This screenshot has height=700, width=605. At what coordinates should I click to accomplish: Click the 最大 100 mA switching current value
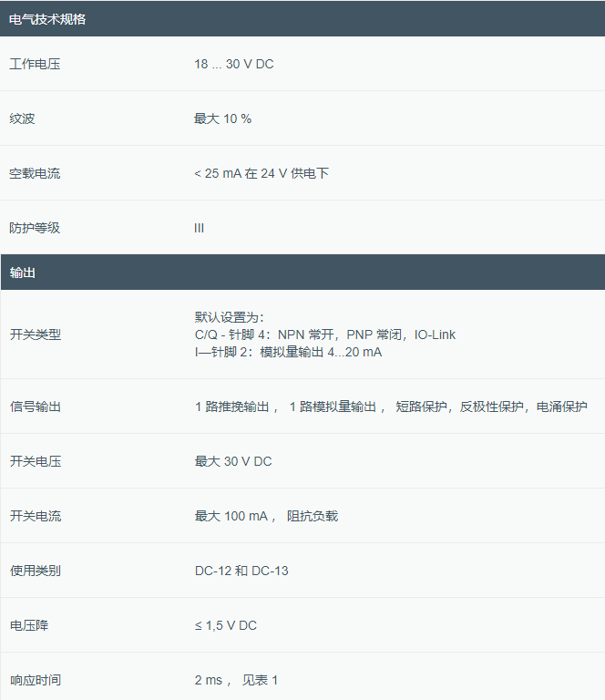(231, 516)
